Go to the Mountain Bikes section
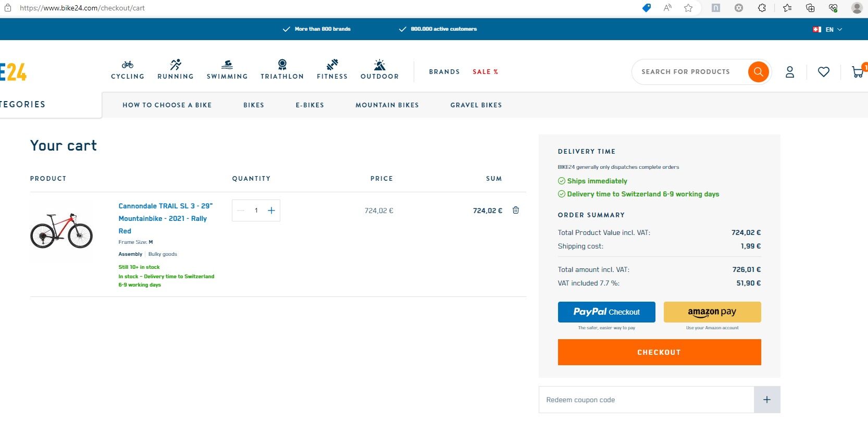Viewport: 868px width, 422px height. (387, 105)
